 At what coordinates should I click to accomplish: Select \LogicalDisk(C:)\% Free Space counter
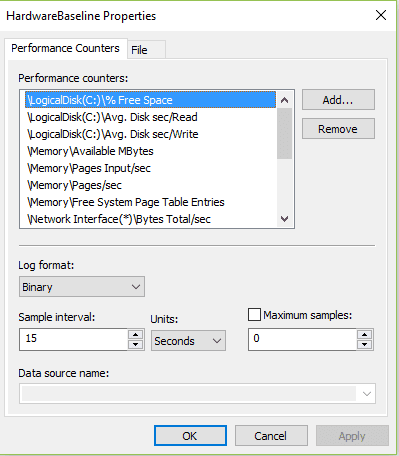[150, 100]
